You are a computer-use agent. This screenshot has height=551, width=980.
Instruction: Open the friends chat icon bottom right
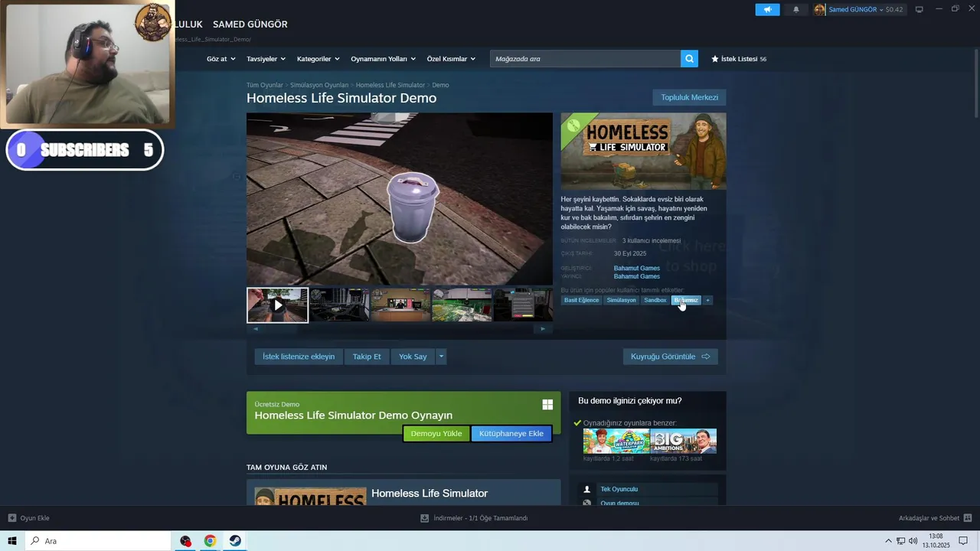[x=968, y=518]
